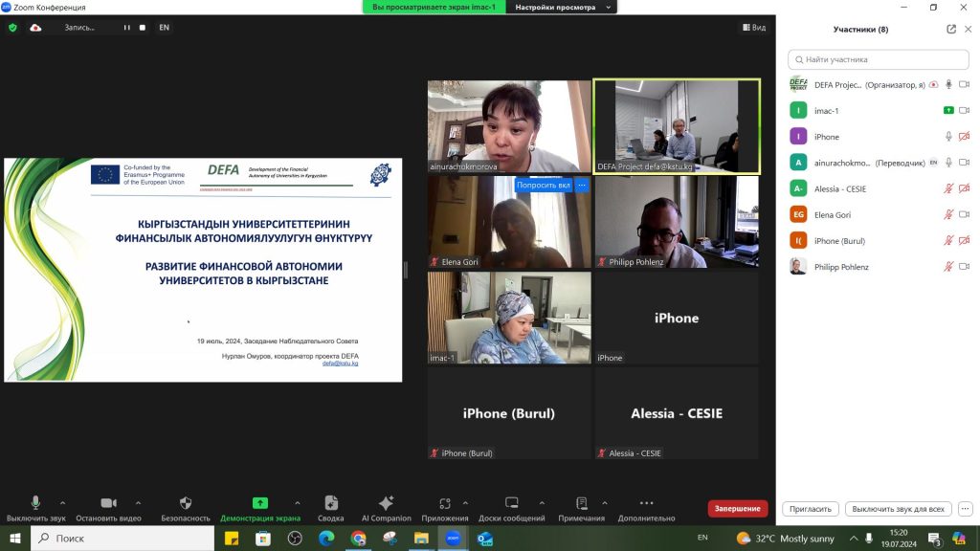Click the Найти участника search field
This screenshot has height=551, width=980.
coord(878,59)
